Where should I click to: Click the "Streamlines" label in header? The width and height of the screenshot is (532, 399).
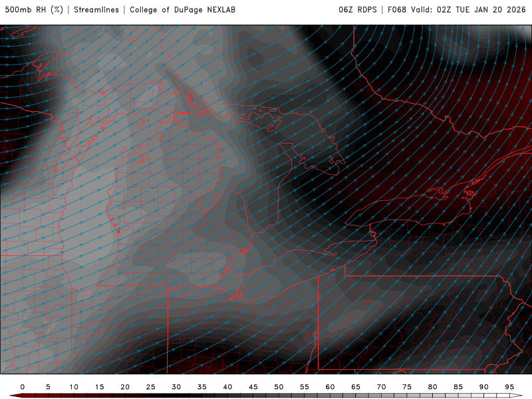pos(96,9)
